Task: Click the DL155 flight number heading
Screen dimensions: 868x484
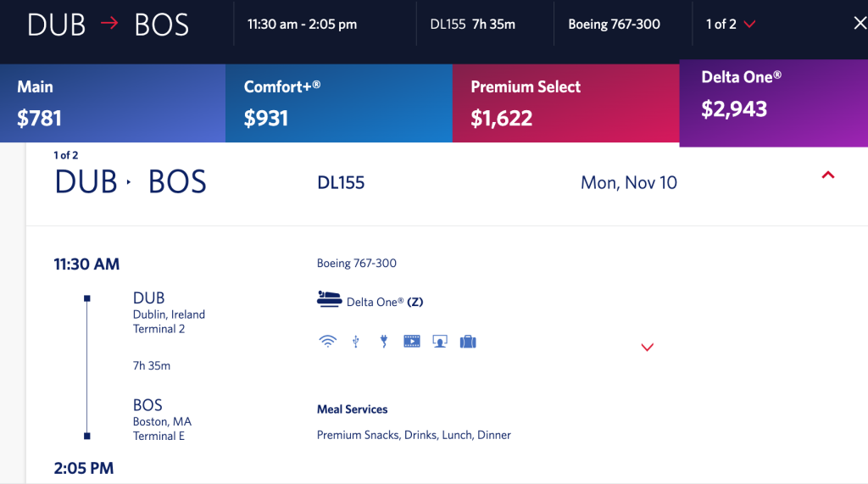Action: tap(341, 182)
